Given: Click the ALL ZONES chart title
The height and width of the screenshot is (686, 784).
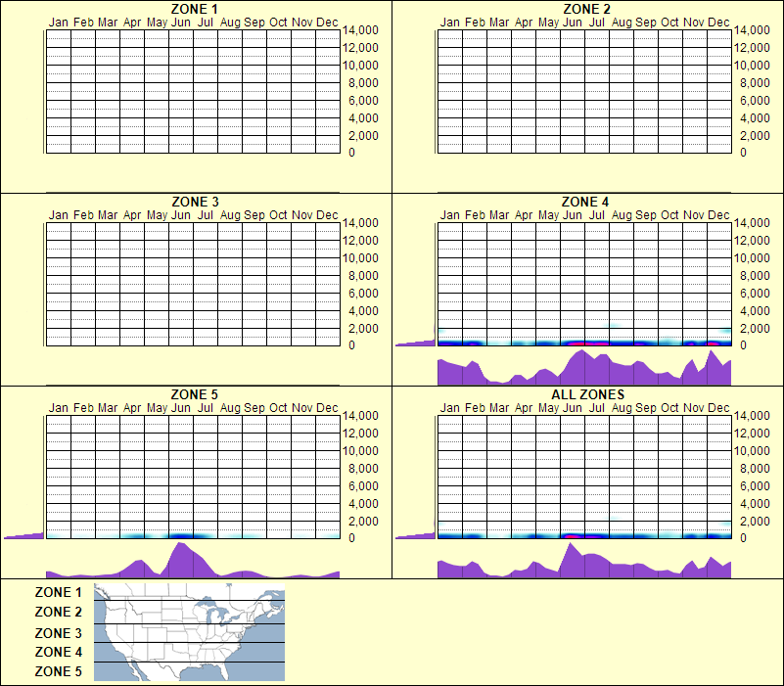Looking at the screenshot, I should (x=585, y=394).
